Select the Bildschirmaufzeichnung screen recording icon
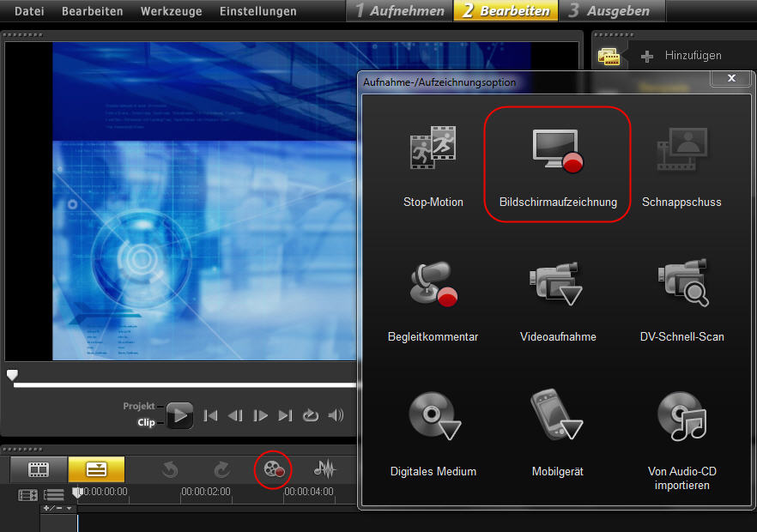The image size is (757, 532). pos(557,148)
